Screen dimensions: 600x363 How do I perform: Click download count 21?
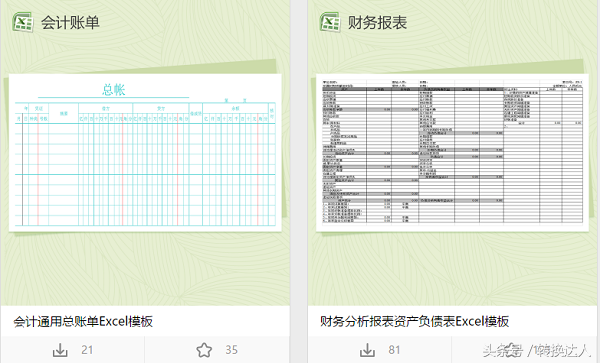(87, 350)
